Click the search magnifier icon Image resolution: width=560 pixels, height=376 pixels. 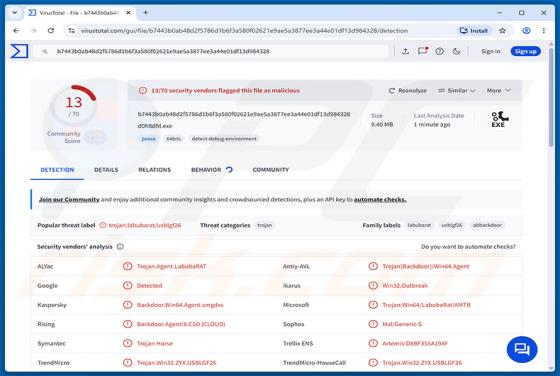click(45, 52)
